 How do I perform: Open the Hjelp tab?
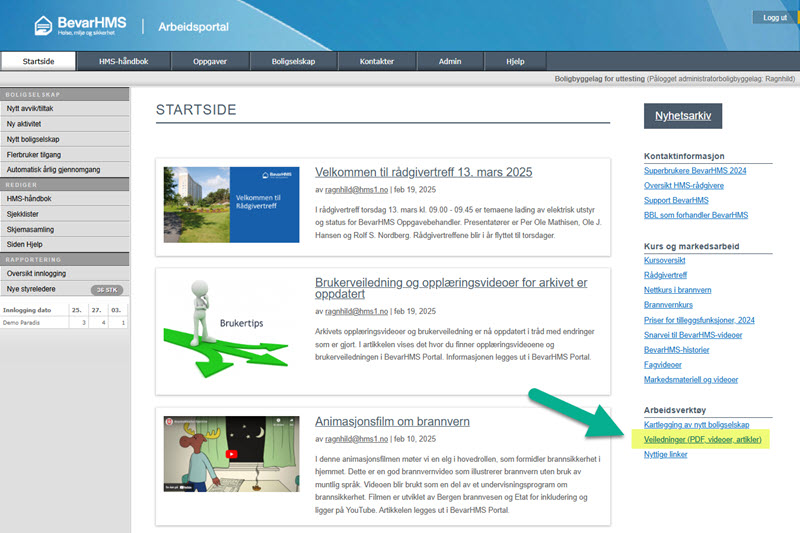click(x=515, y=61)
